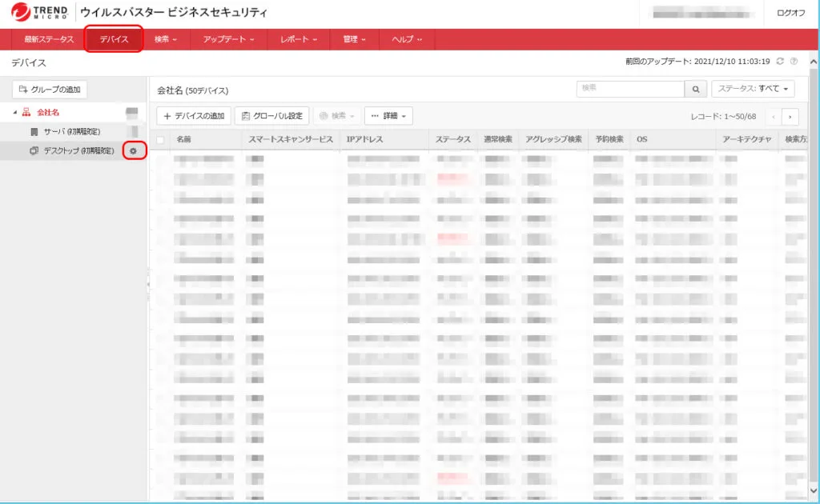Click gear icon for デスクトップ group
Image resolution: width=820 pixels, height=504 pixels.
(134, 151)
